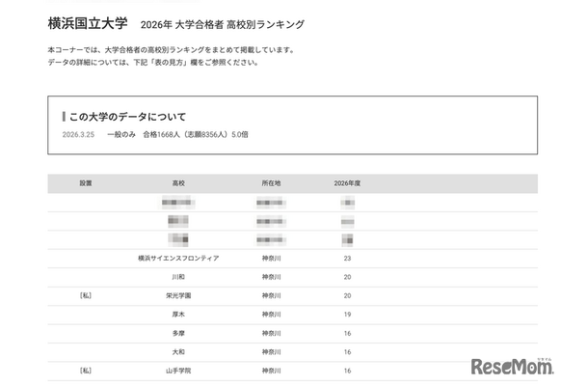Select the 多摩 school name
The height and width of the screenshot is (386, 588).
tap(178, 334)
